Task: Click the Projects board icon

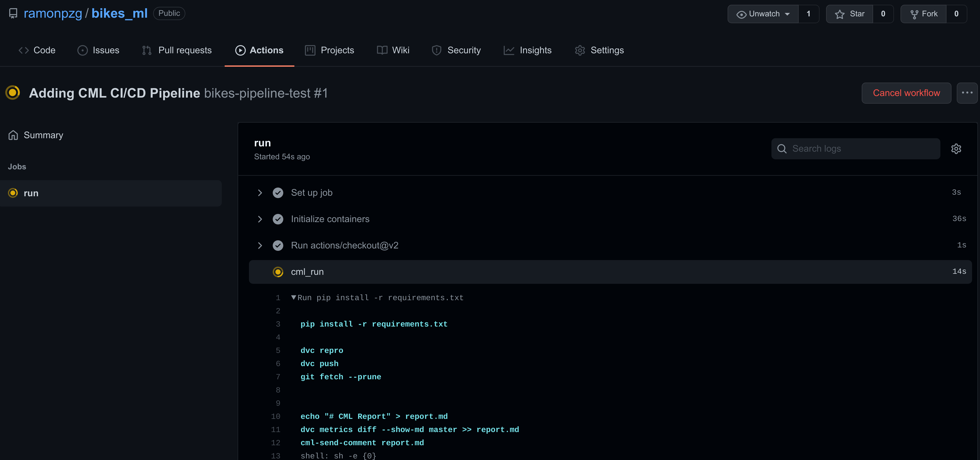Action: [x=310, y=50]
